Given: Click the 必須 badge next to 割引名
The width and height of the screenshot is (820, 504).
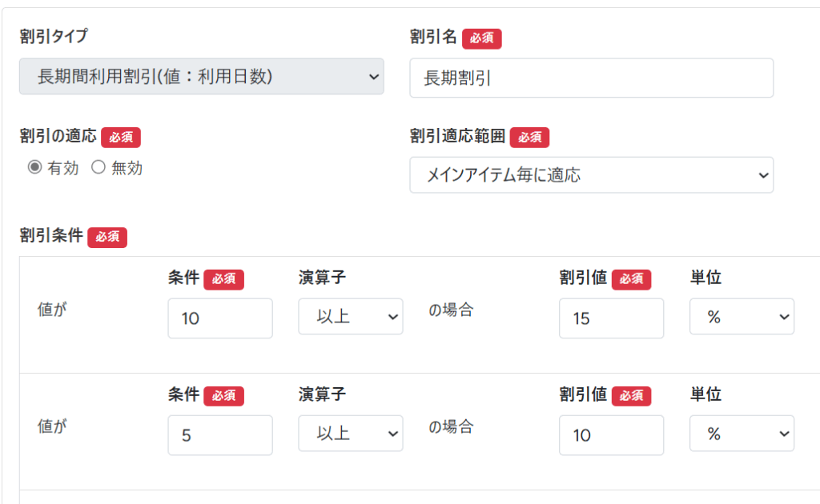Looking at the screenshot, I should pos(482,38).
